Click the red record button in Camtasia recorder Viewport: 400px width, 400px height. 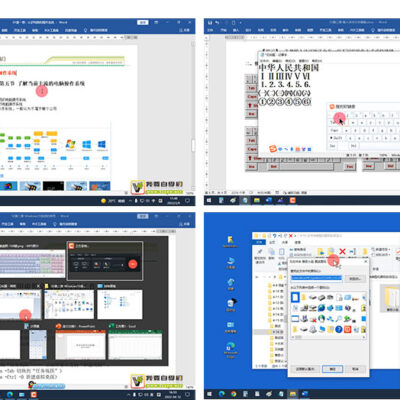pyautogui.click(x=133, y=264)
